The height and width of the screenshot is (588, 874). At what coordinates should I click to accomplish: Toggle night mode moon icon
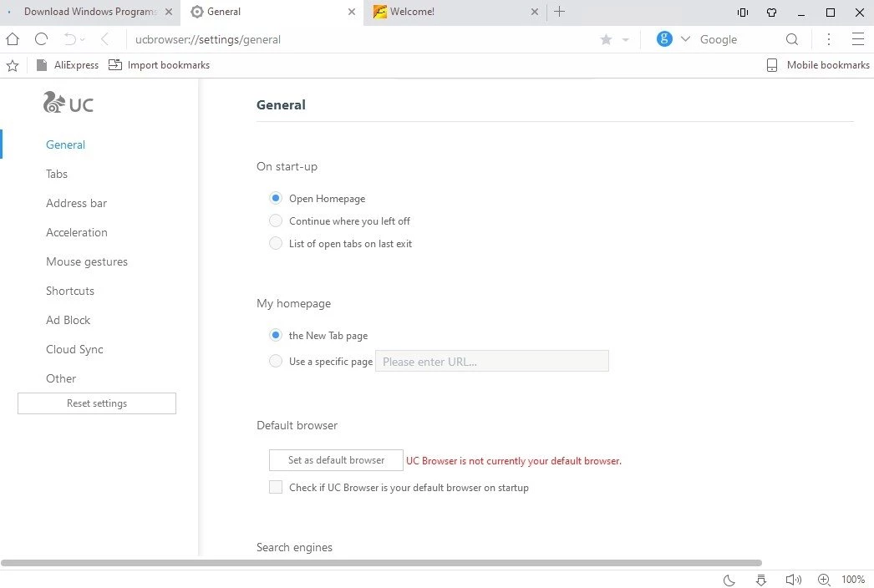pyautogui.click(x=729, y=580)
